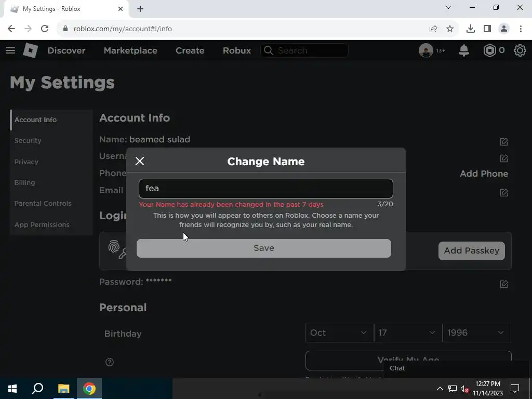Open Chrome downloads icon
Screen dimensions: 532x399
(471, 29)
